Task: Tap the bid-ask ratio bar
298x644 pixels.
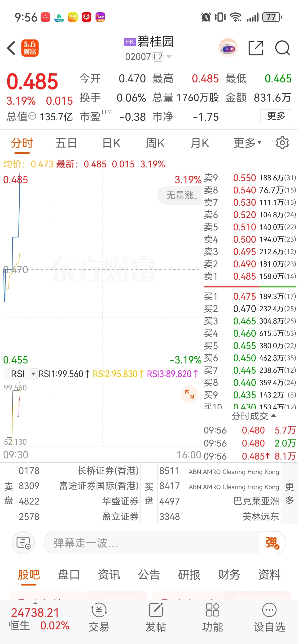Action: (x=250, y=286)
